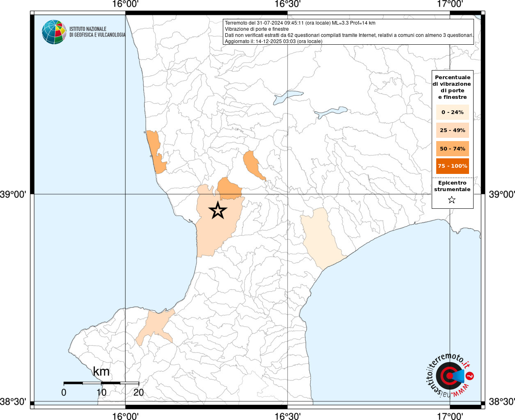Click the right 38°30' latitude label
The height and width of the screenshot is (420, 515).
pyautogui.click(x=501, y=402)
